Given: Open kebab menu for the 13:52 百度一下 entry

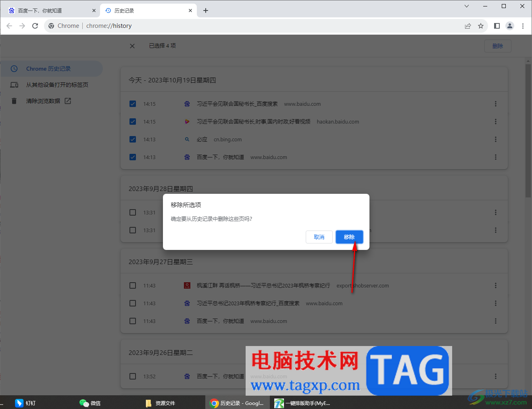Looking at the screenshot, I should tap(495, 376).
